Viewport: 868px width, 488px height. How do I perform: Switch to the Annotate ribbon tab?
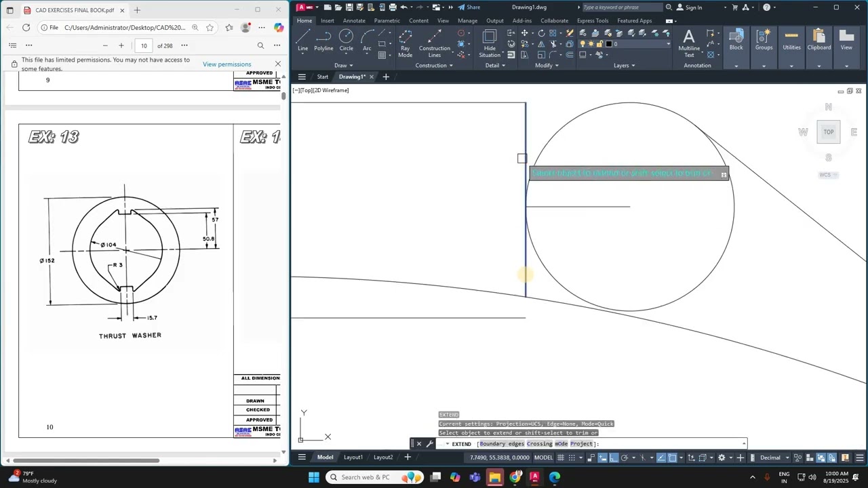[354, 20]
